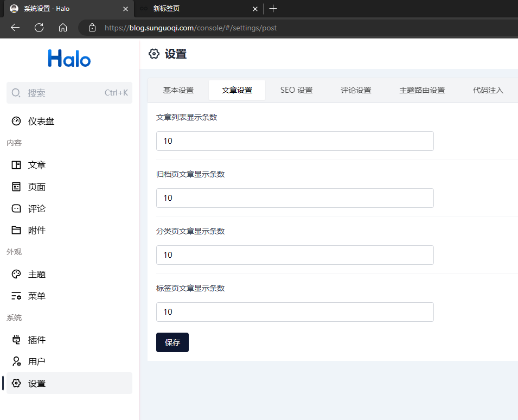Switch to the 基本设置 tab

178,90
